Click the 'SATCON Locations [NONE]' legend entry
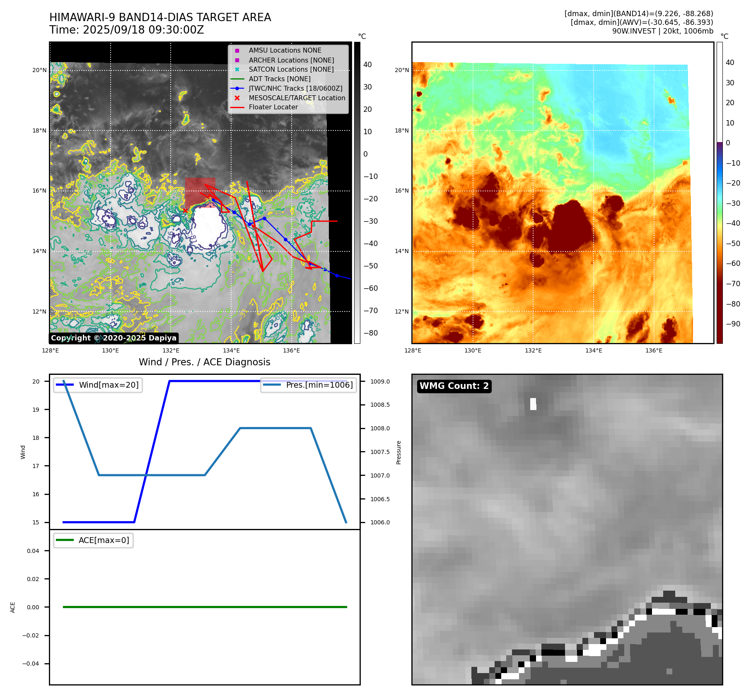Image resolution: width=751 pixels, height=700 pixels. [x=291, y=69]
